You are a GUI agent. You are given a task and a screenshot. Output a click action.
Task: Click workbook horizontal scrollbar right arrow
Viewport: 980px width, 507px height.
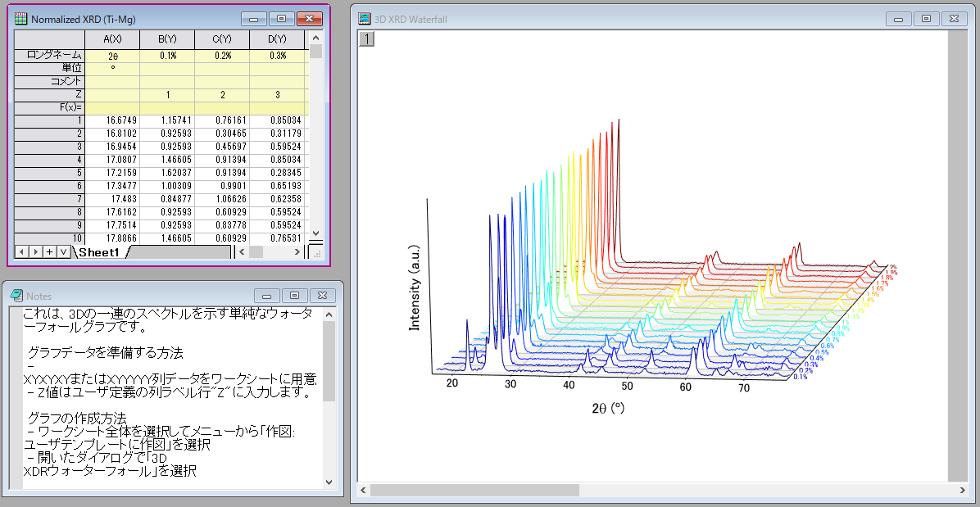(x=297, y=252)
